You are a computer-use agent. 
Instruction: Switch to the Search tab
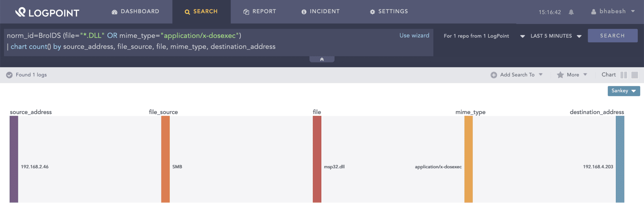[201, 12]
